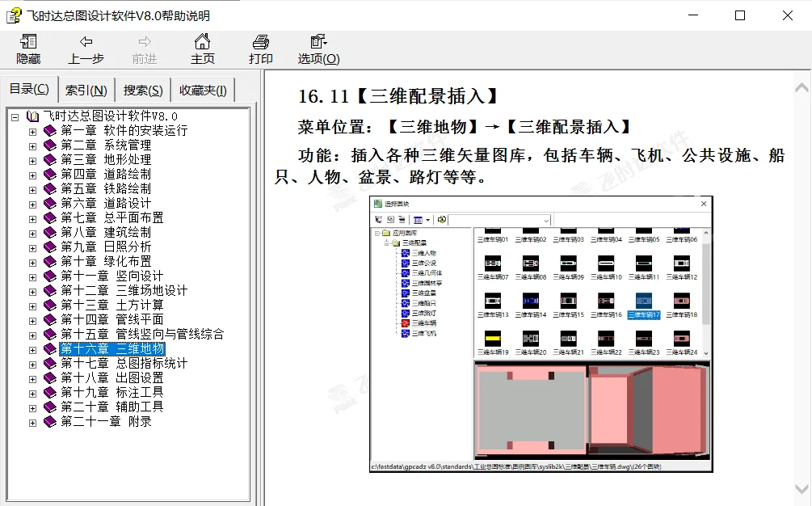Click the root help book icon
This screenshot has width=812, height=506.
point(31,116)
